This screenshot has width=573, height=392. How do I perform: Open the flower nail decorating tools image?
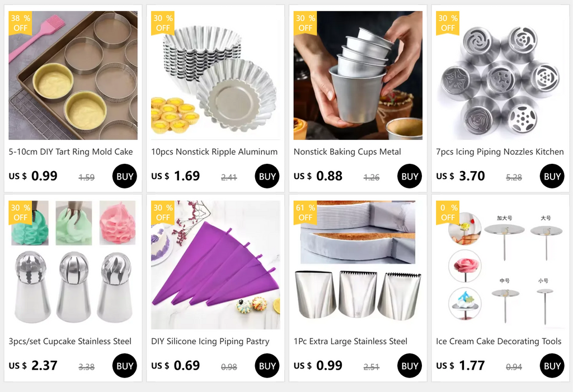[x=501, y=265]
